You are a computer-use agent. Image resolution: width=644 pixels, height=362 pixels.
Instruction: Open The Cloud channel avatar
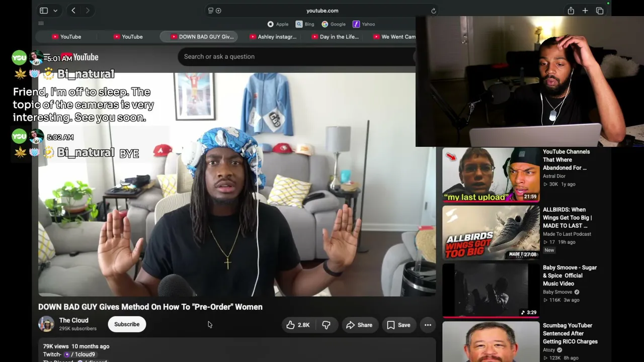(x=46, y=324)
